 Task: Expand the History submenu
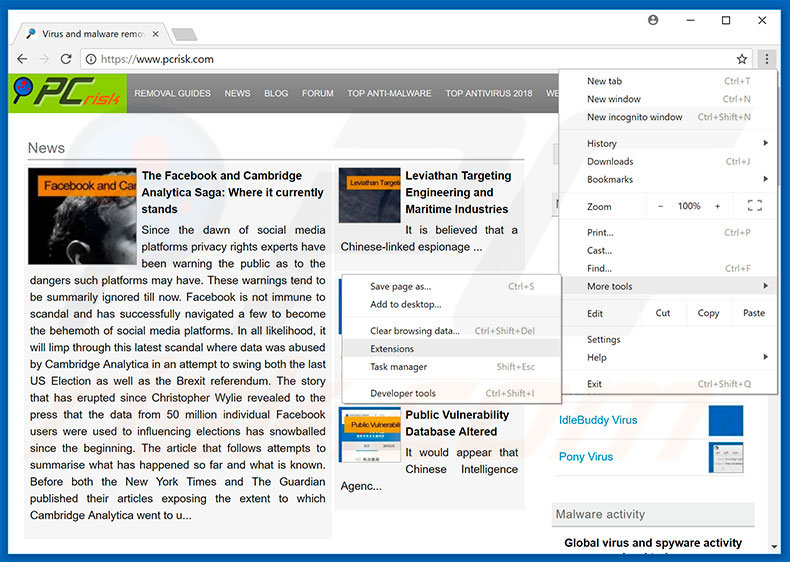tap(667, 143)
